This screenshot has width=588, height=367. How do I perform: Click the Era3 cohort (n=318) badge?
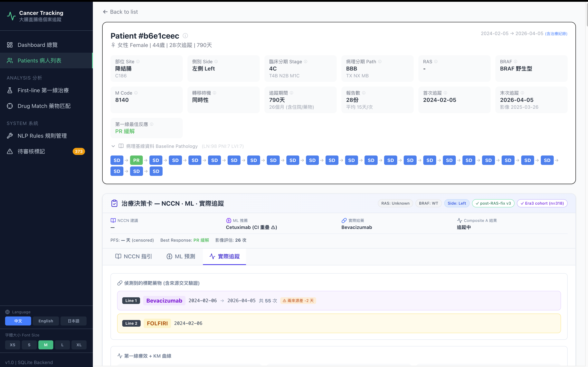(542, 203)
